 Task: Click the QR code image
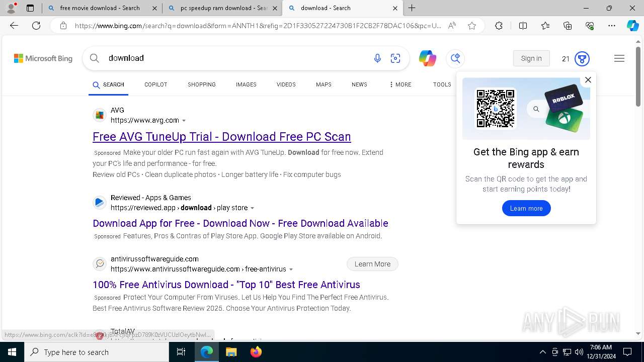[x=496, y=109]
